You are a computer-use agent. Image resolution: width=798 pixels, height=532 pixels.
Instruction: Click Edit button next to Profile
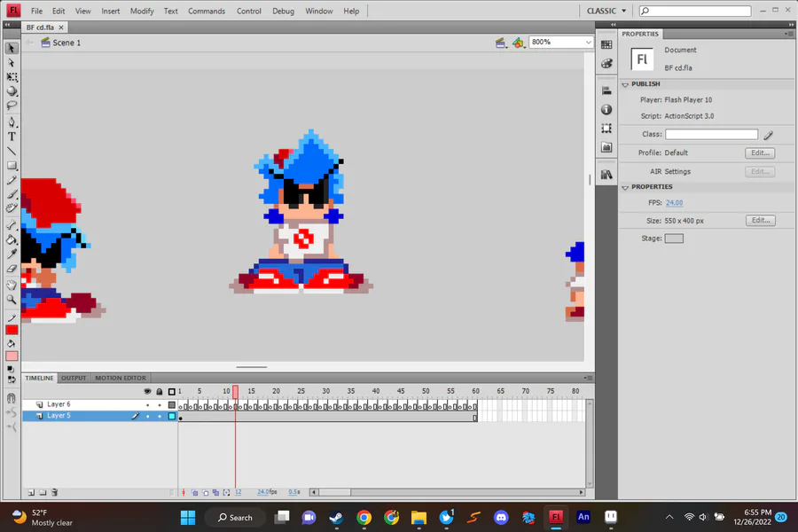(760, 153)
